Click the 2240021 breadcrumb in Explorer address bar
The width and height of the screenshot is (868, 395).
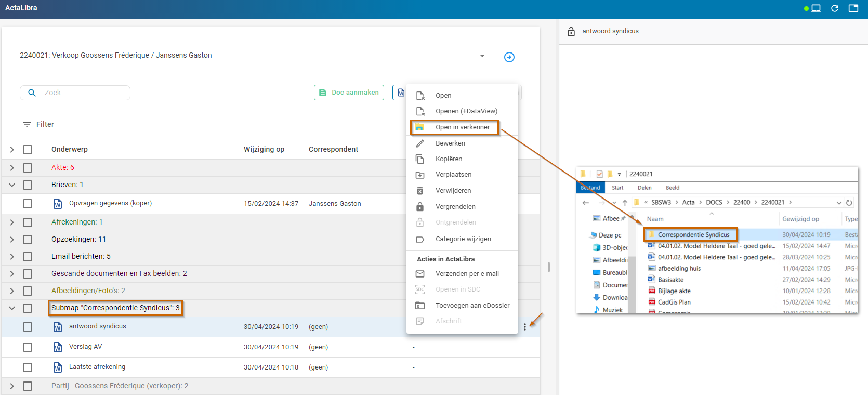[772, 203]
